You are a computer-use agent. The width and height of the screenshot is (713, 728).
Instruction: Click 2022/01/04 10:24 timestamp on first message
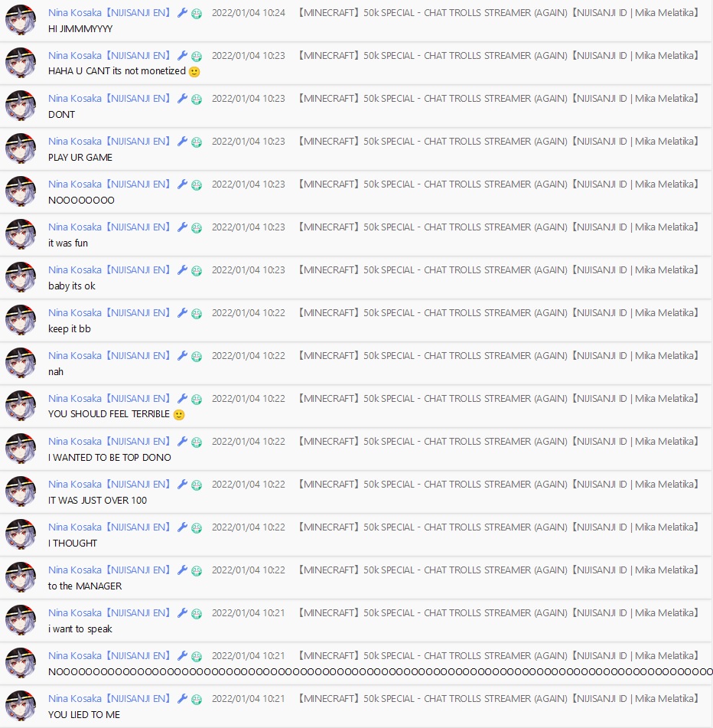tap(249, 13)
